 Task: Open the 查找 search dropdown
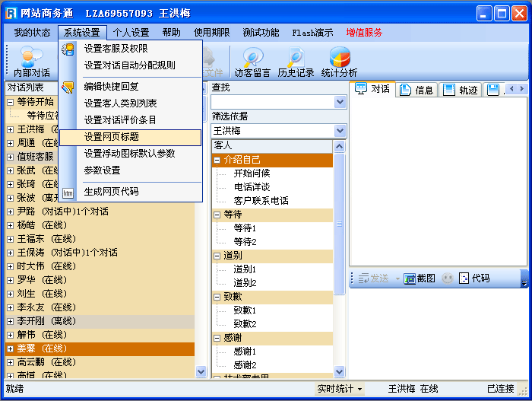click(x=340, y=102)
